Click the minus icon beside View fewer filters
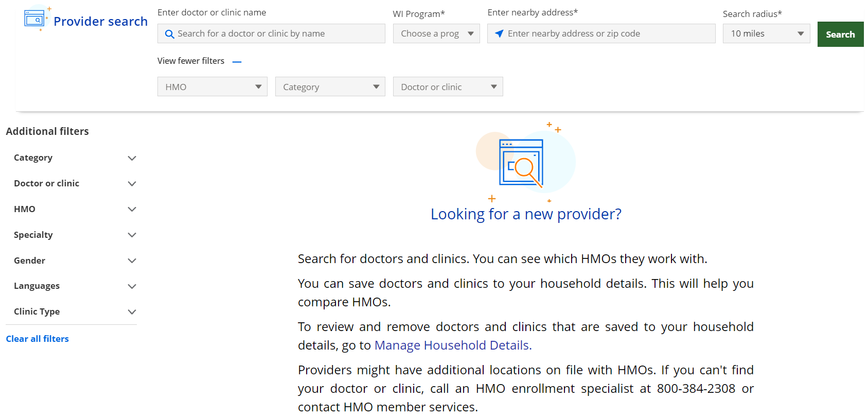The height and width of the screenshot is (416, 868). [x=237, y=62]
